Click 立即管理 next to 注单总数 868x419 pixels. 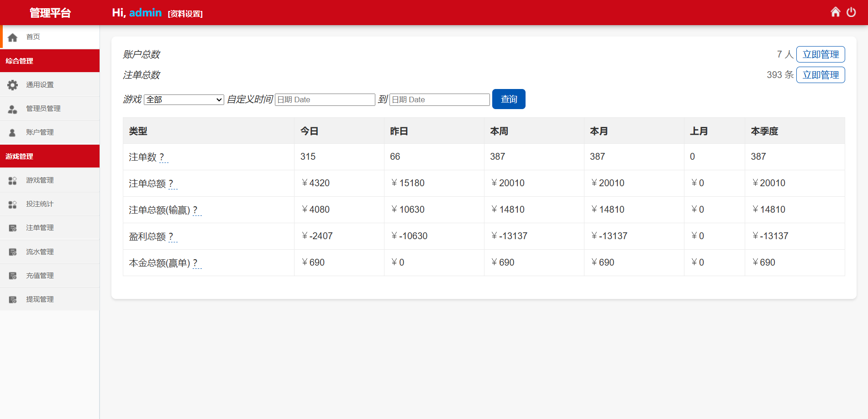(x=820, y=75)
